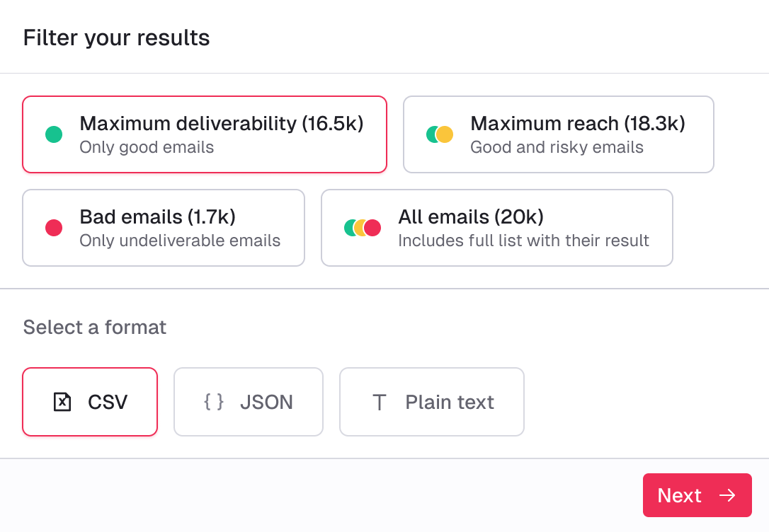The image size is (769, 532).
Task: Select the Bad emails filter option
Action: (x=164, y=228)
